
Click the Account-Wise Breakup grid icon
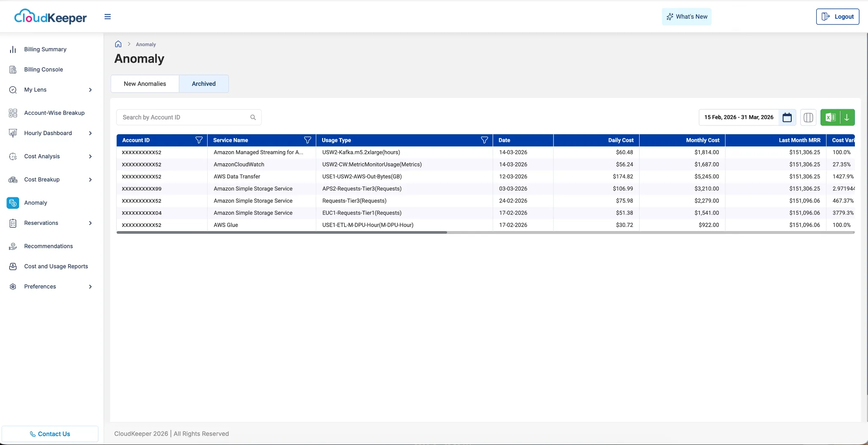[13, 113]
